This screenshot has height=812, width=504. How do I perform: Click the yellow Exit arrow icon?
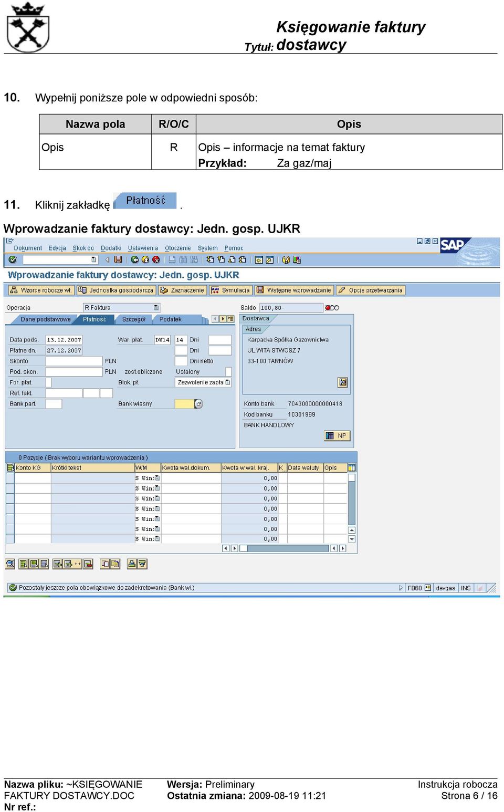(145, 259)
